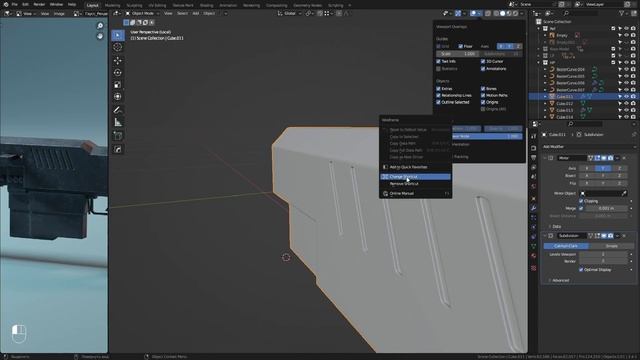
Task: Select the Measure tool in viewport toolbar
Action: [x=118, y=122]
